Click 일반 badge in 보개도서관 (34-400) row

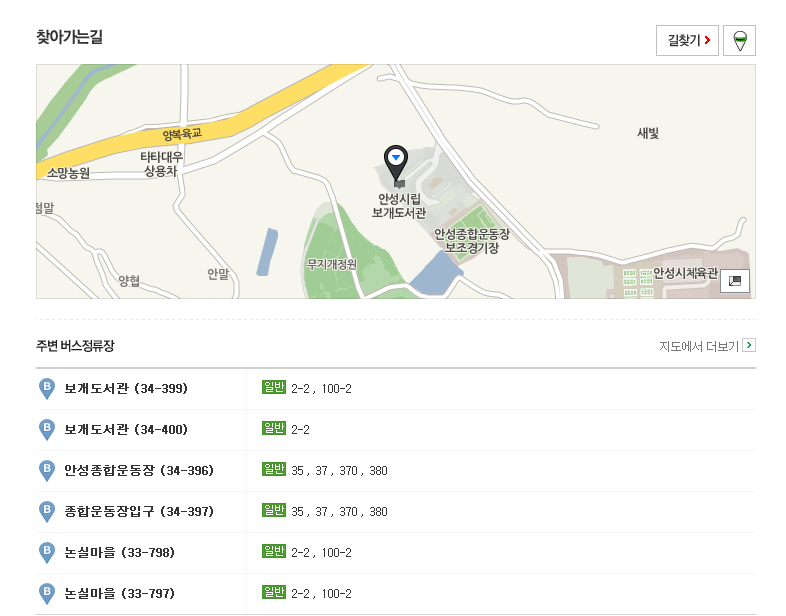(274, 429)
